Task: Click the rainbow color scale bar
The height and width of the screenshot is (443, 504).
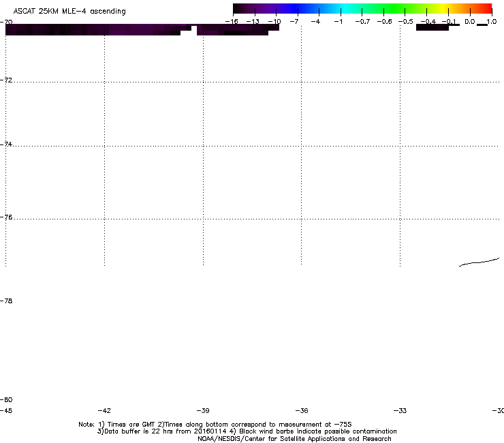Action: (x=362, y=9)
